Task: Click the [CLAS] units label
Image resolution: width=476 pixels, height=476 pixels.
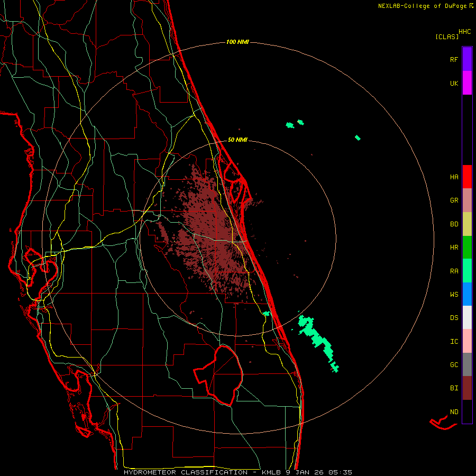Action: click(x=447, y=36)
